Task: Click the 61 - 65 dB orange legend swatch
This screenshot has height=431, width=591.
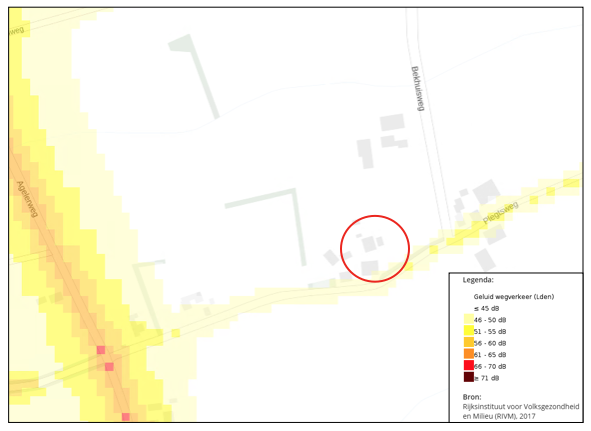Action: pos(469,354)
